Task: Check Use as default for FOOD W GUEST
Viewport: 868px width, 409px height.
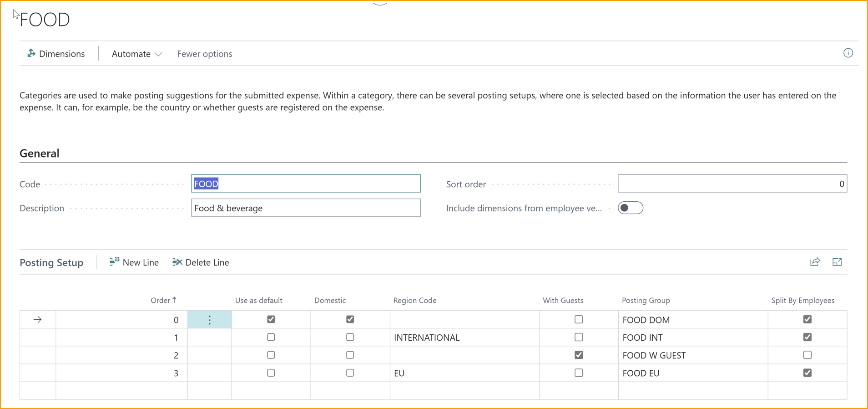Action: click(x=271, y=355)
